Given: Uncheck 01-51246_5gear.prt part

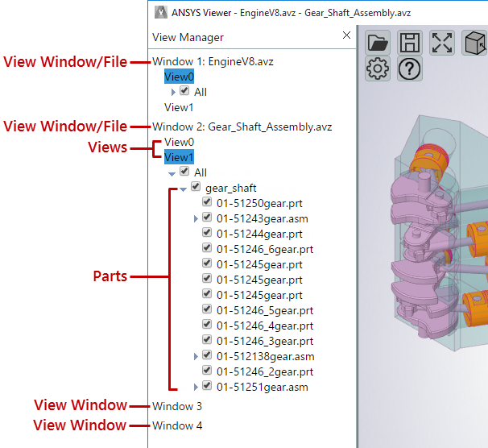Looking at the screenshot, I should [x=207, y=309].
